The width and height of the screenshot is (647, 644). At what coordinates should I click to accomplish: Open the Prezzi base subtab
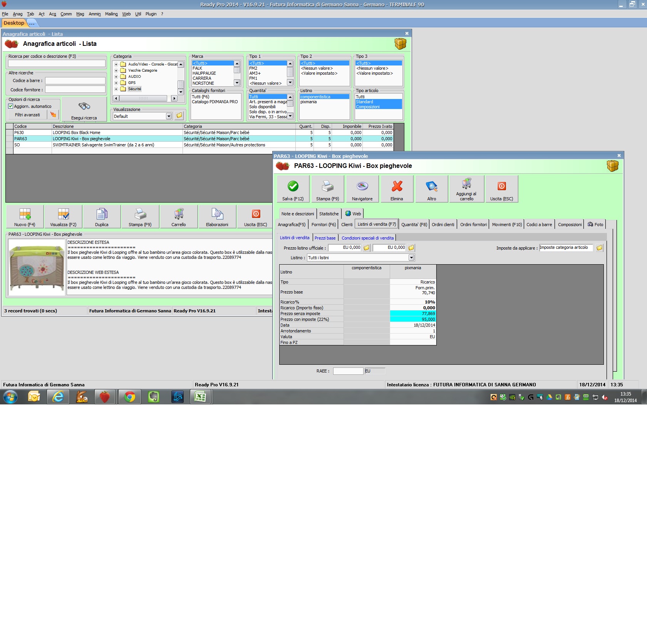tap(325, 238)
